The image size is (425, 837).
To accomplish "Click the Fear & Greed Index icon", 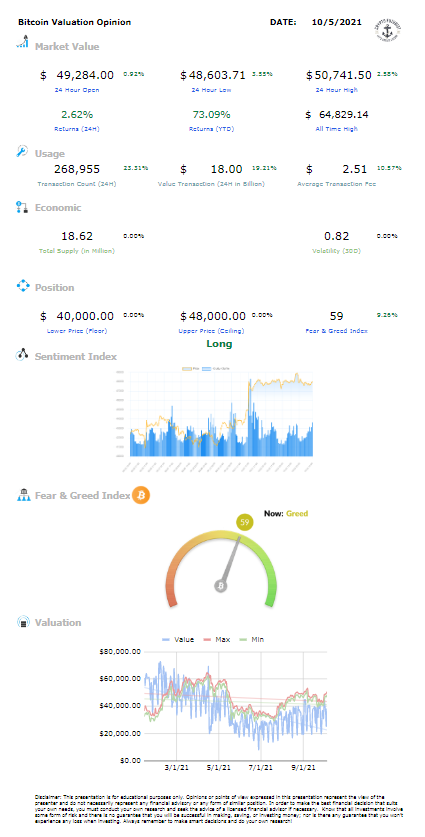I will pyautogui.click(x=23, y=495).
